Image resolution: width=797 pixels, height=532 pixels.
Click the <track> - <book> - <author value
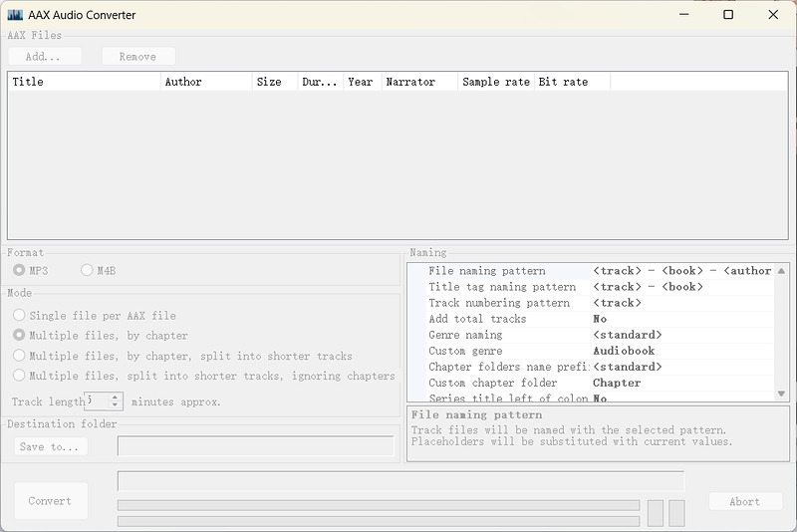point(682,271)
